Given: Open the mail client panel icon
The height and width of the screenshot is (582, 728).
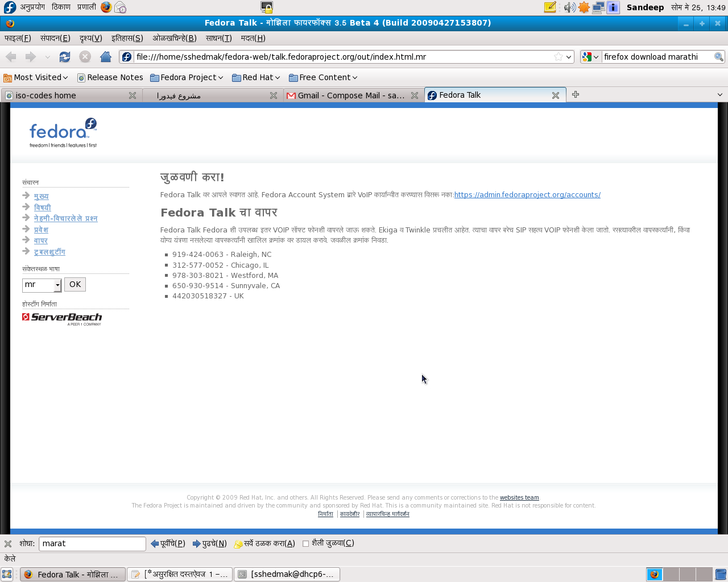Looking at the screenshot, I should pyautogui.click(x=120, y=7).
